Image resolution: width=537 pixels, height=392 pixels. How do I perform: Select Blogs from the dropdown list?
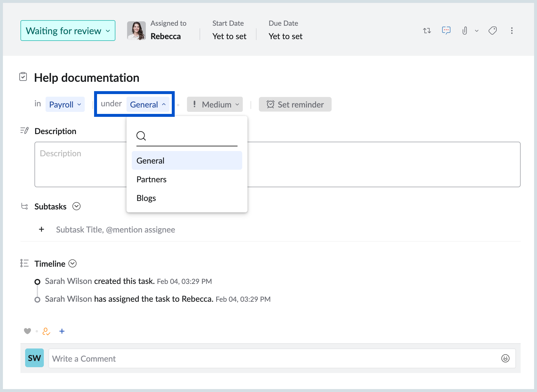pyautogui.click(x=146, y=198)
